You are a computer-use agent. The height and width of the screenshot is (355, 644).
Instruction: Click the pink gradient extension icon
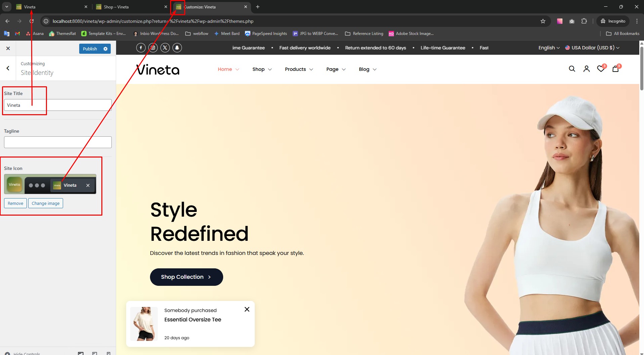point(560,21)
